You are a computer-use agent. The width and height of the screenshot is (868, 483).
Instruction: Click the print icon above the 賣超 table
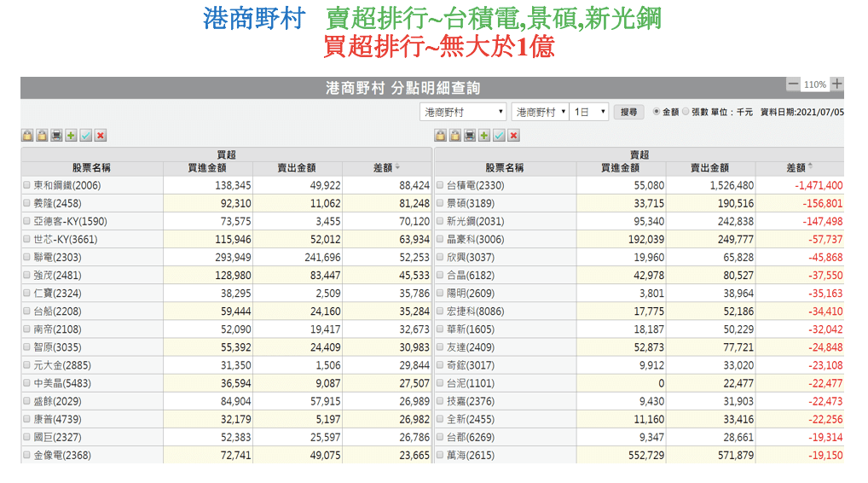click(470, 136)
